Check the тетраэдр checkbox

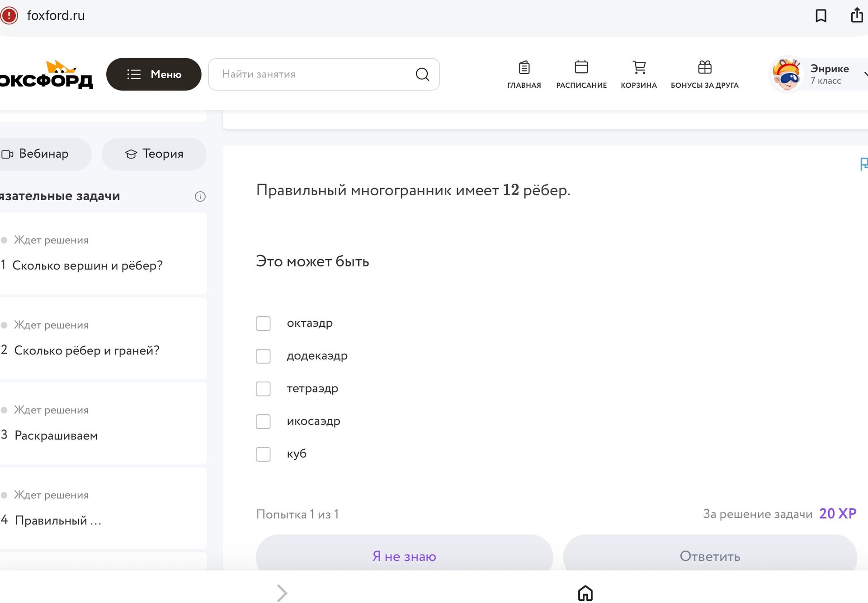(263, 389)
